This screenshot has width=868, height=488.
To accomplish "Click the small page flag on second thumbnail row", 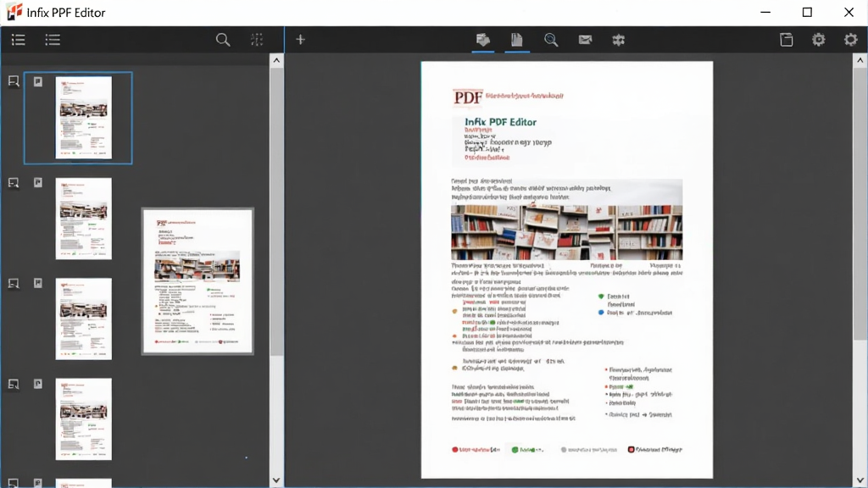I will tap(37, 183).
